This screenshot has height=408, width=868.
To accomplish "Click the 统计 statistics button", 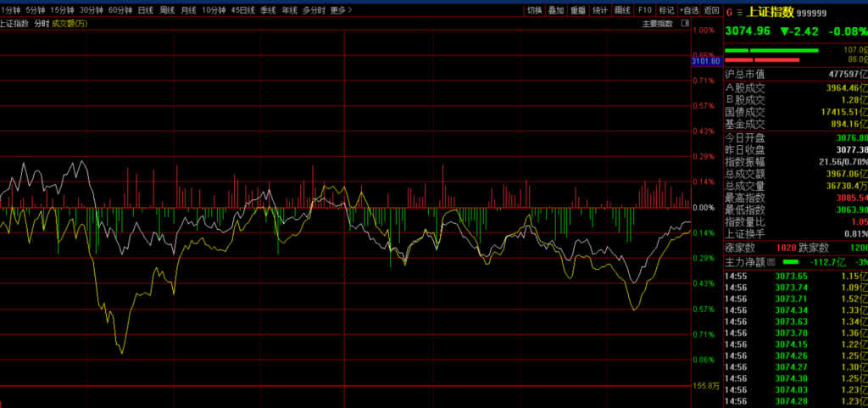I will click(600, 10).
